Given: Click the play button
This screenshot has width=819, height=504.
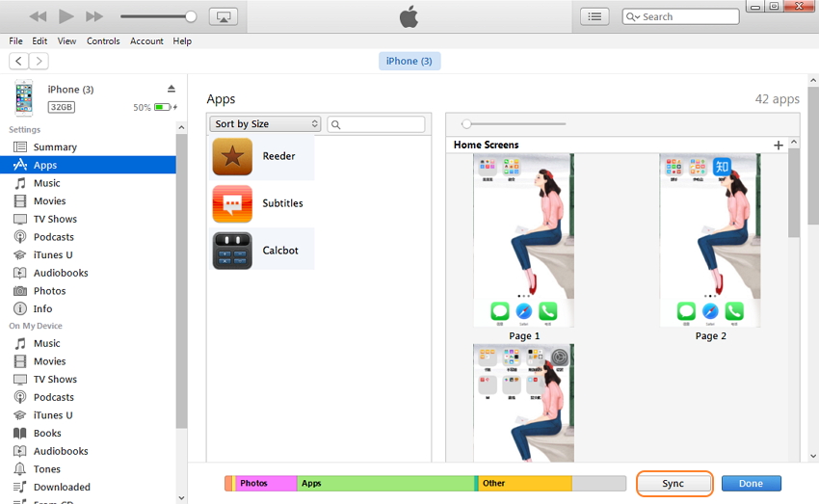Looking at the screenshot, I should coord(66,16).
